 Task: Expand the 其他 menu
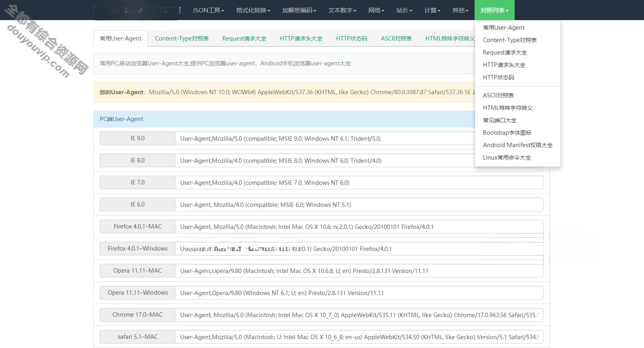click(x=460, y=10)
